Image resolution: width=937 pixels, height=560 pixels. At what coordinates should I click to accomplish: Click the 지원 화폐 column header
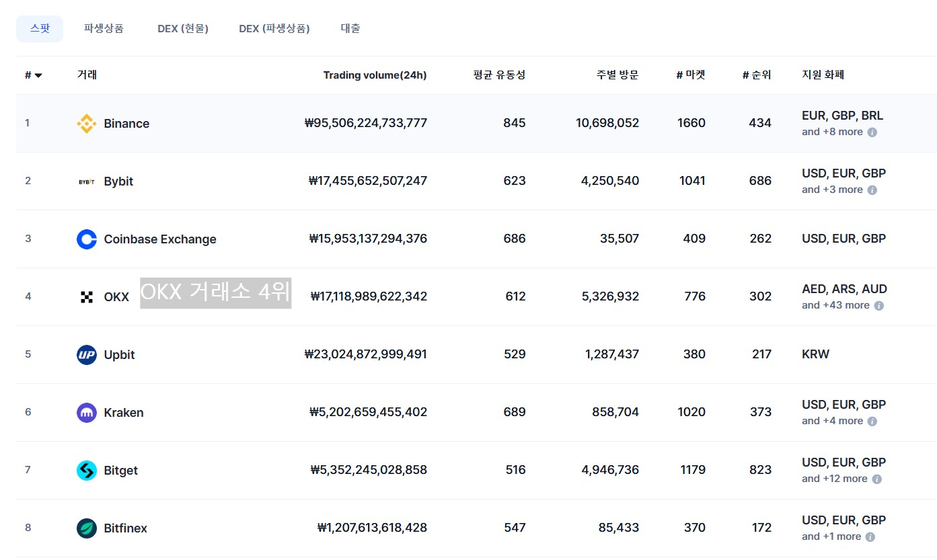coord(823,75)
